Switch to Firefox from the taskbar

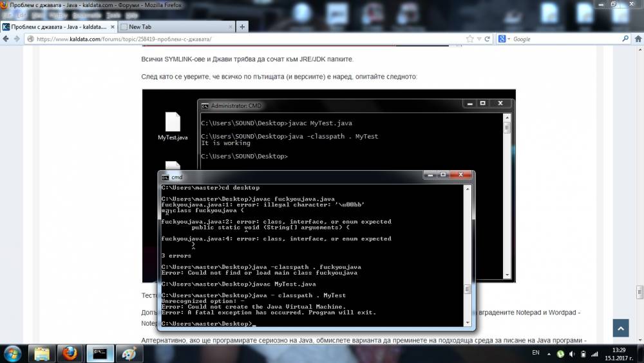pyautogui.click(x=70, y=353)
